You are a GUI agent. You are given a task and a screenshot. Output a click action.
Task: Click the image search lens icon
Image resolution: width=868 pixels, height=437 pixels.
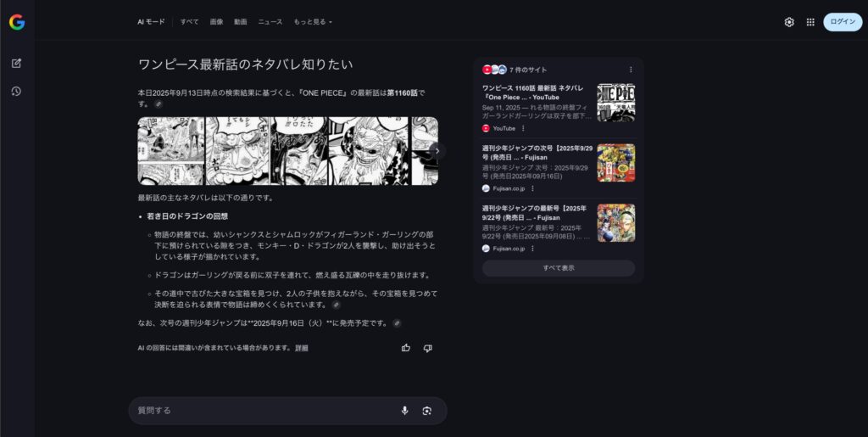pos(427,411)
